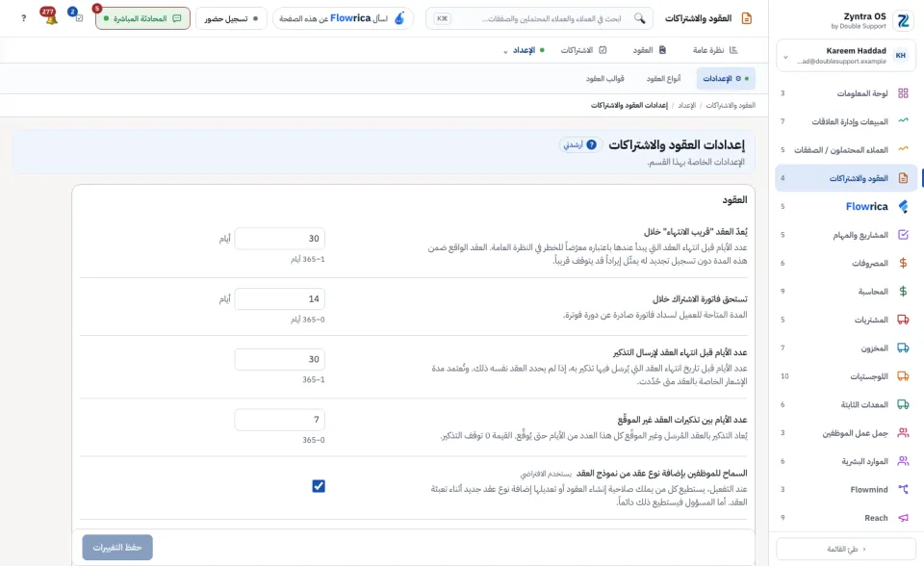The width and height of the screenshot is (924, 566).
Task: Focus the reminder days before expiry field
Action: (279, 359)
